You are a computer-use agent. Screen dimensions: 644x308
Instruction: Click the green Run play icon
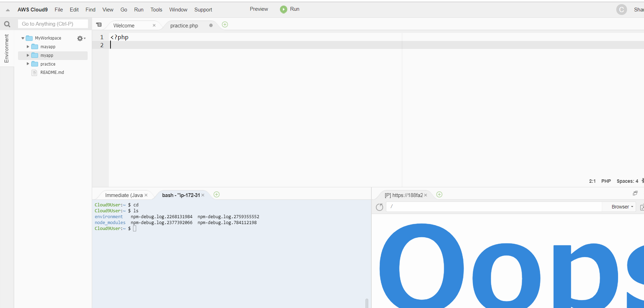pos(283,9)
